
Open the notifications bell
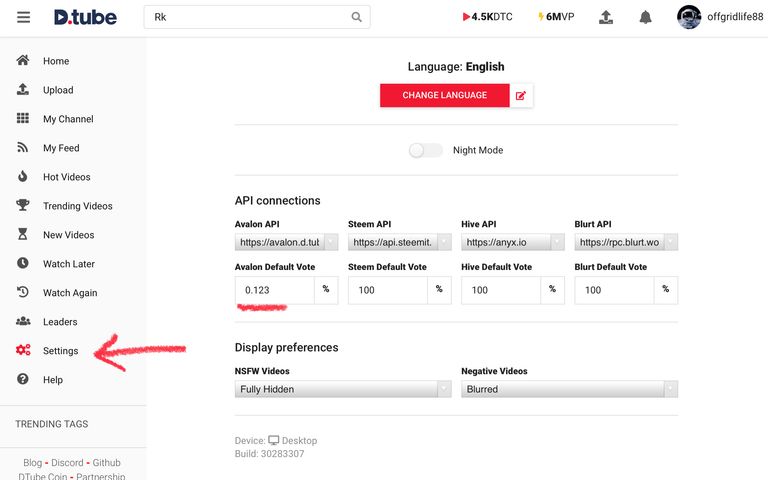646,17
